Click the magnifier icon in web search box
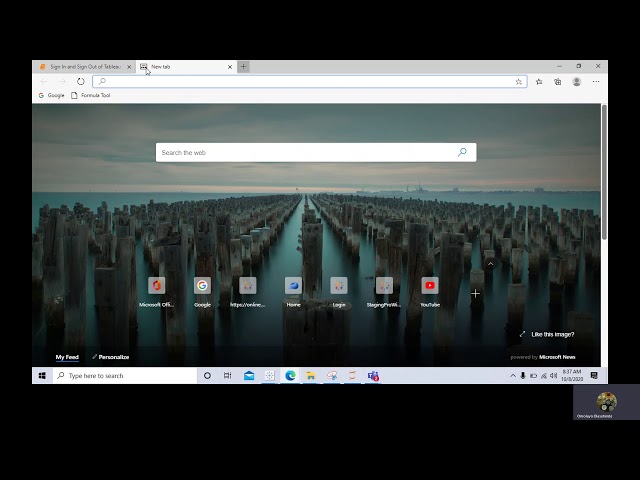Image resolution: width=640 pixels, height=480 pixels. point(462,152)
